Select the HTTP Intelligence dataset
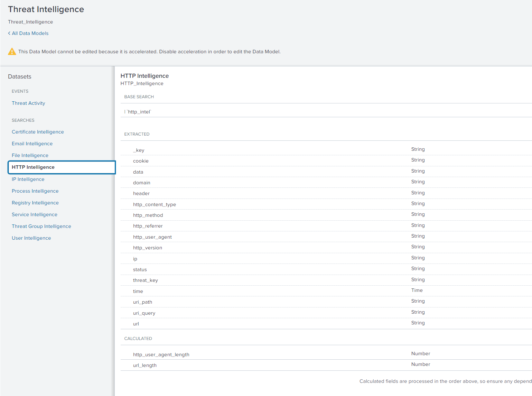The height and width of the screenshot is (396, 532). [x=33, y=167]
